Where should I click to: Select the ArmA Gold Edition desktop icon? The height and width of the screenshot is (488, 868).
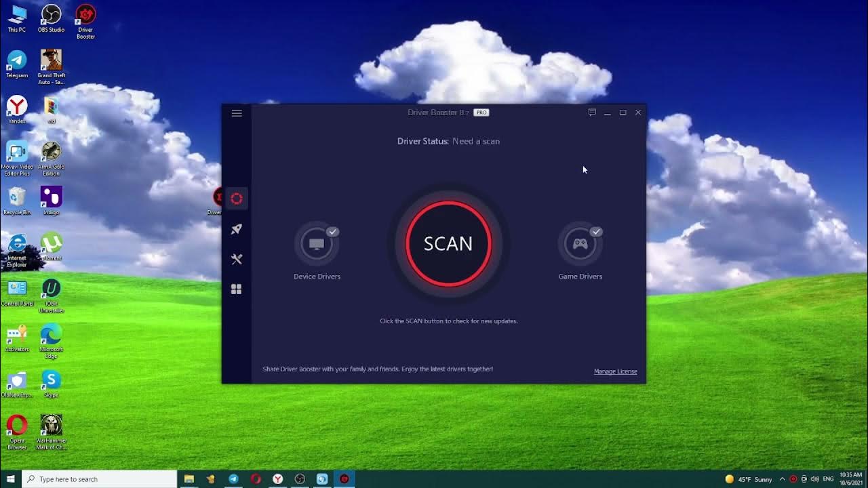tap(52, 159)
